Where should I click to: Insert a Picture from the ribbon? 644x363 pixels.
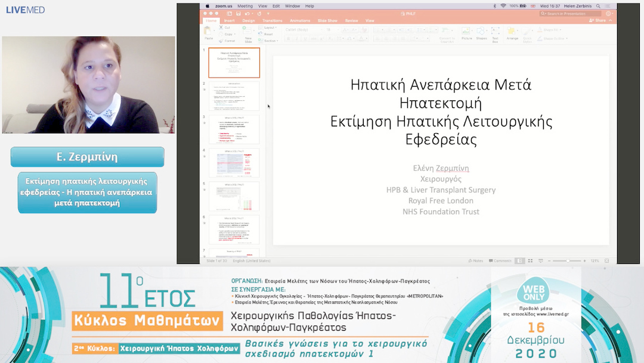[466, 33]
